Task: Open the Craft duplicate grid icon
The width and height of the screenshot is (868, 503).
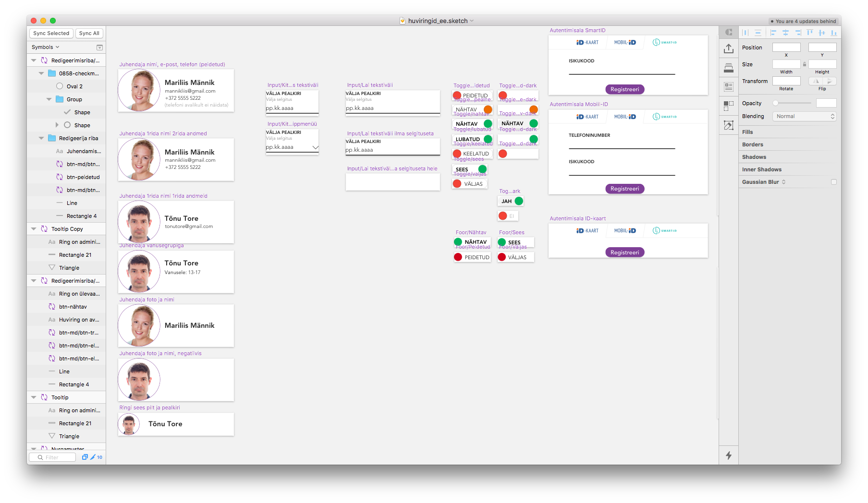Action: (729, 106)
